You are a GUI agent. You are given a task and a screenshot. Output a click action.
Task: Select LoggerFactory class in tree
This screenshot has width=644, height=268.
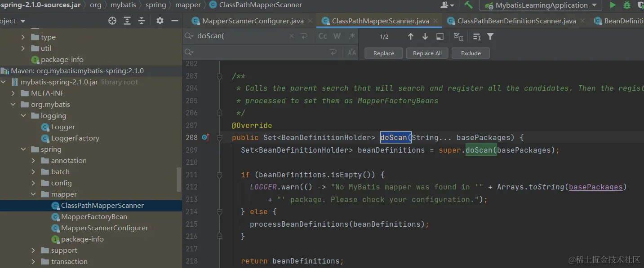[75, 138]
